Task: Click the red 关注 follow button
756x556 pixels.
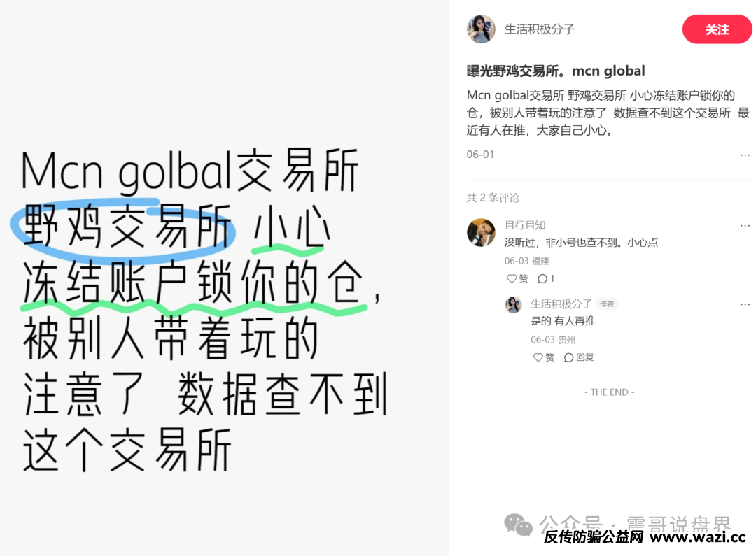Action: 717,29
